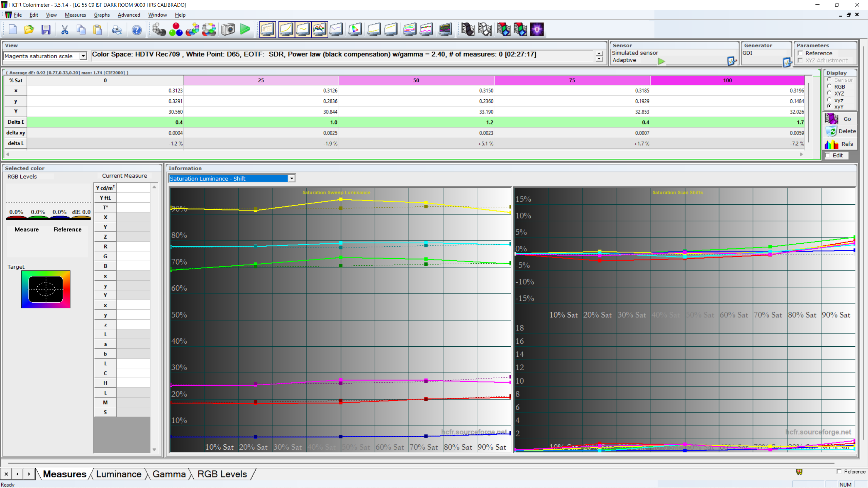Open the Saturation Luminance - Shift dropdown
This screenshot has width=868, height=488.
291,179
